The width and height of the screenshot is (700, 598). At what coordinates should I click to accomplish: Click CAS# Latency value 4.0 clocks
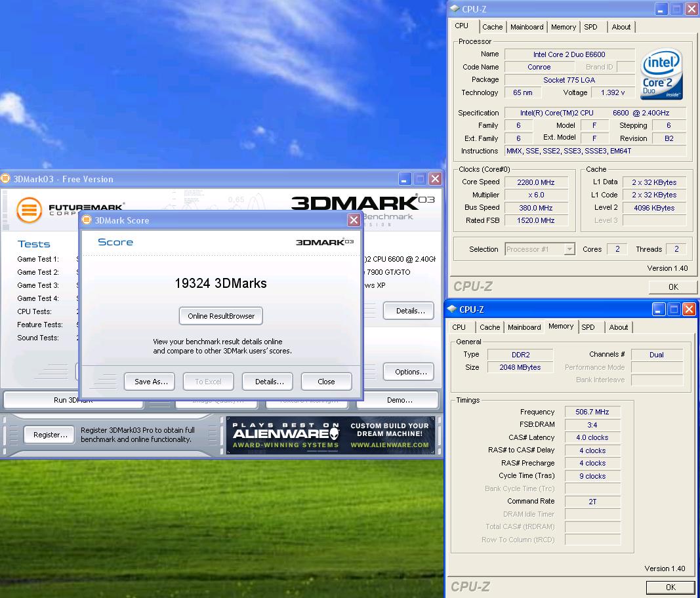point(592,438)
